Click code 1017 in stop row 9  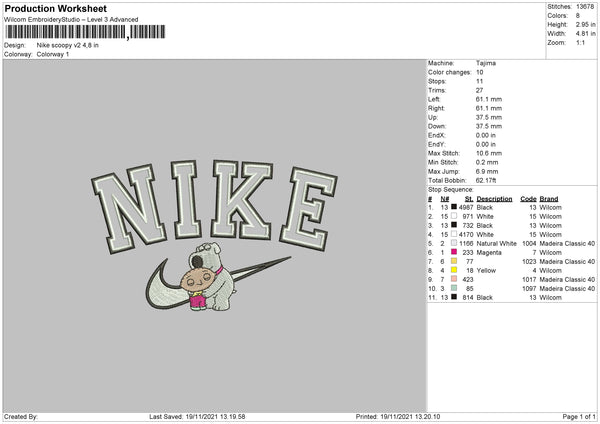pyautogui.click(x=529, y=279)
